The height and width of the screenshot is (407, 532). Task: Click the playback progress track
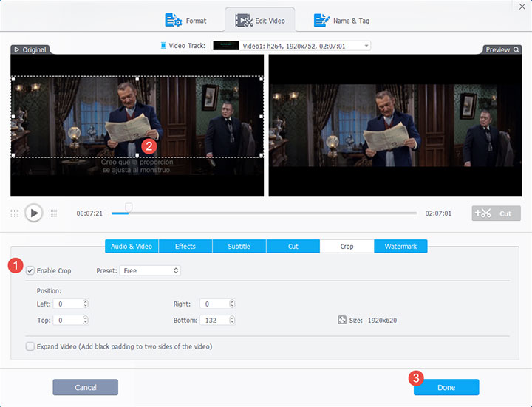pyautogui.click(x=265, y=213)
